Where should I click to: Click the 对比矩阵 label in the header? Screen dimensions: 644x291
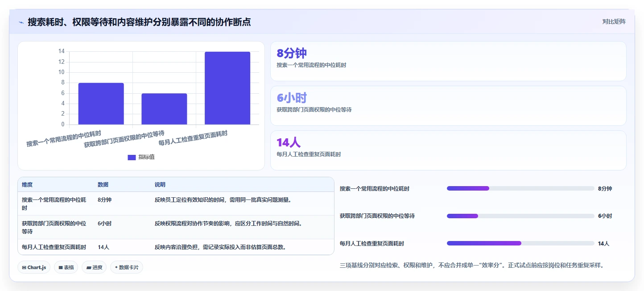(614, 21)
